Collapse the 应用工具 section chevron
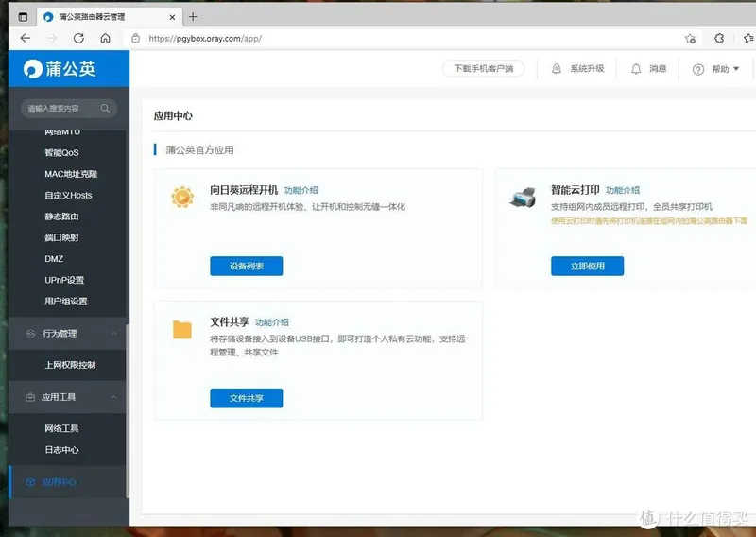The width and height of the screenshot is (756, 537). pos(113,397)
